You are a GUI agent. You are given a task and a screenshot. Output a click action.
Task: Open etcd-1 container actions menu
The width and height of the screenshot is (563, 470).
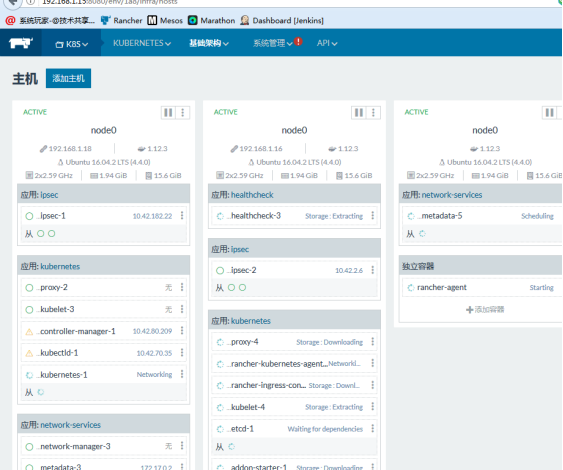click(x=373, y=428)
